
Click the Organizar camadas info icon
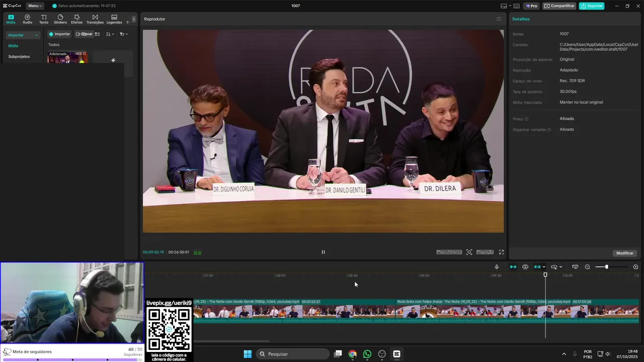tap(549, 130)
